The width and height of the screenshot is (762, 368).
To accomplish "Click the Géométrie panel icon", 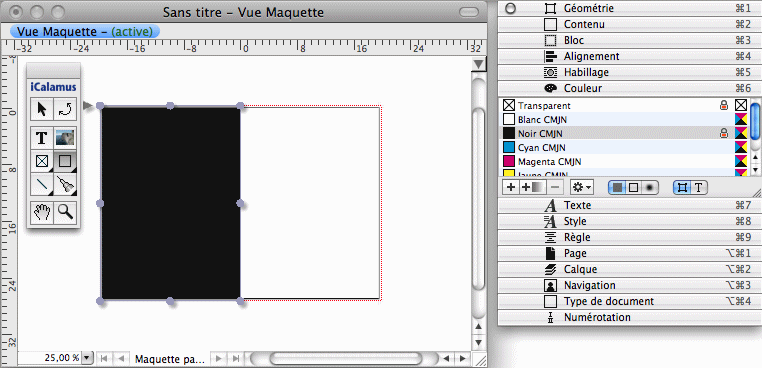I will (550, 8).
